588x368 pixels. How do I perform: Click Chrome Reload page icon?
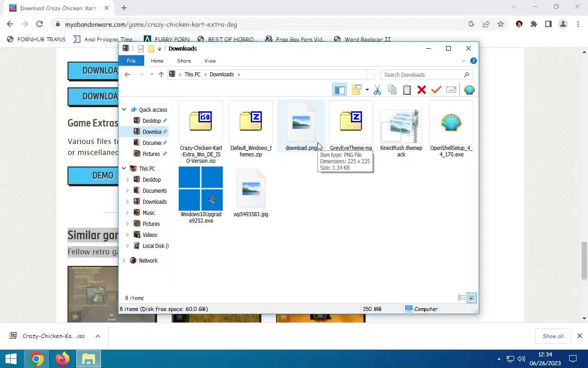click(40, 24)
